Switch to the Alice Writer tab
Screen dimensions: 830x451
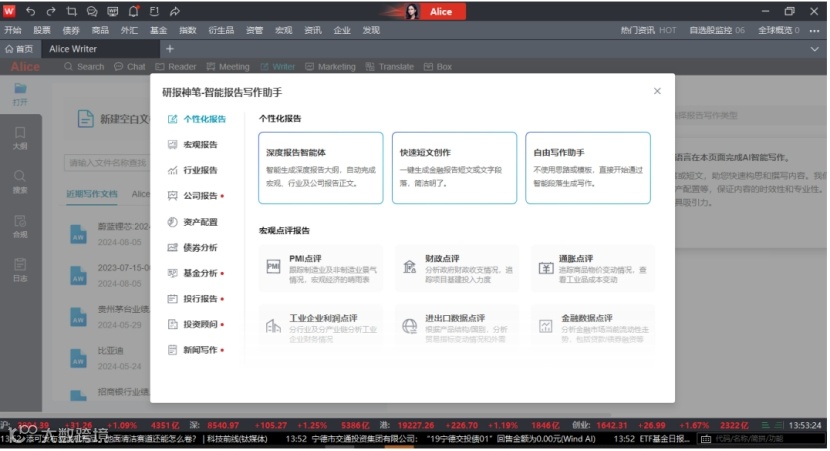[100, 49]
